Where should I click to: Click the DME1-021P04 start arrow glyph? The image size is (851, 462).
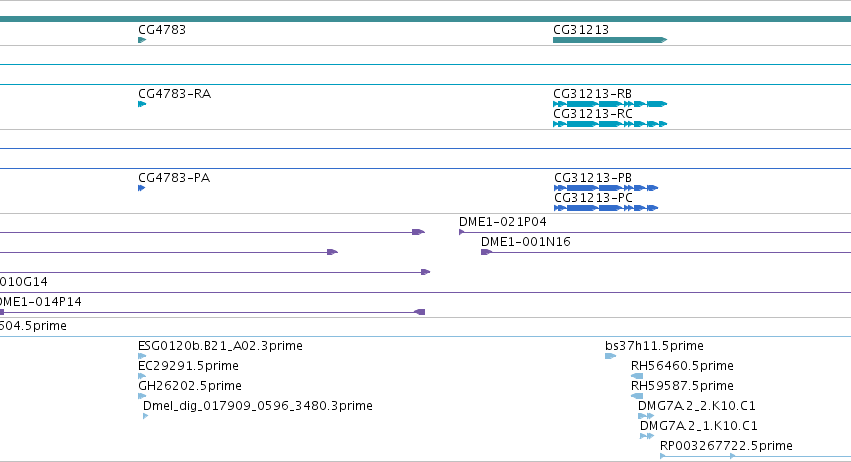[462, 232]
